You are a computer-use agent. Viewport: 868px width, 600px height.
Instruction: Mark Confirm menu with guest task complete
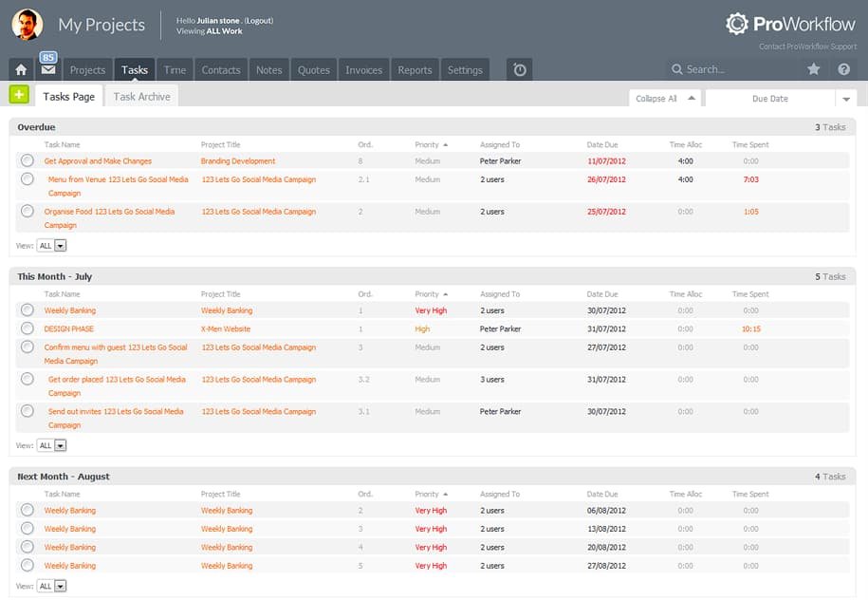click(x=28, y=347)
